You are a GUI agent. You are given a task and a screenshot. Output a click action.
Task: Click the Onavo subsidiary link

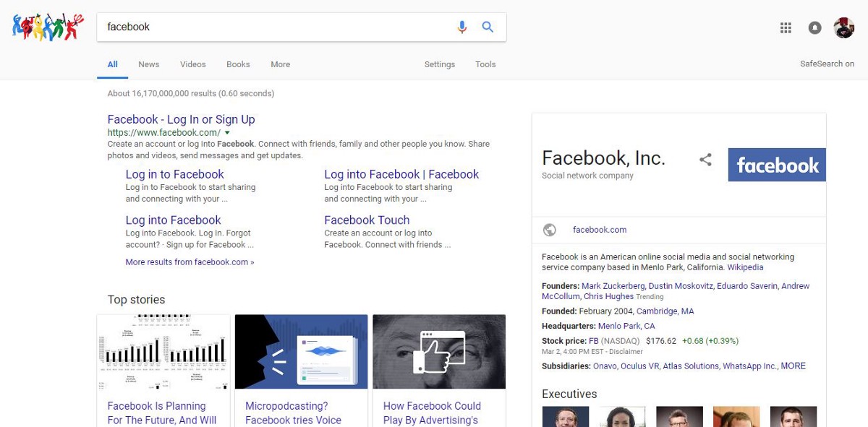point(605,366)
